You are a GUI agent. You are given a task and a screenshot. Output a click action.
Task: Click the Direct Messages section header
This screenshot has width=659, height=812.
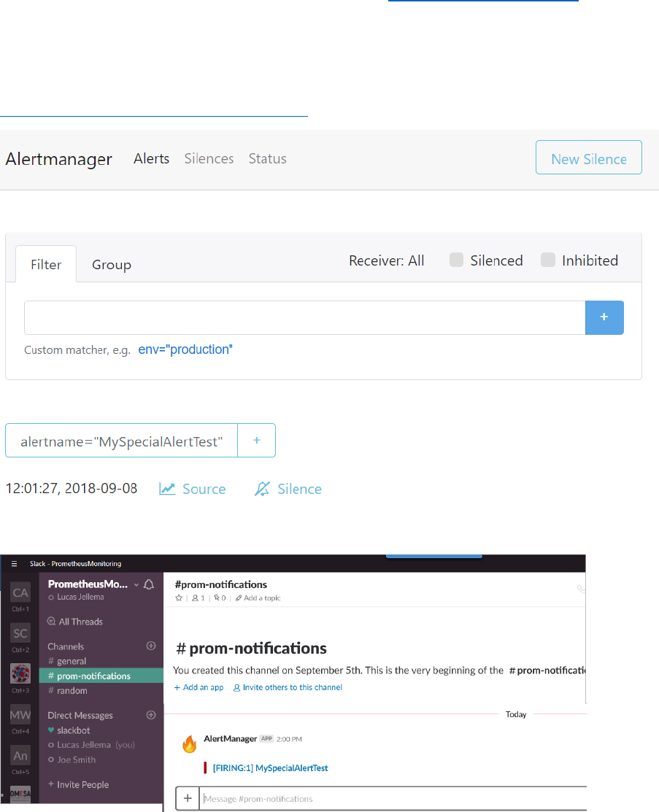(x=80, y=715)
